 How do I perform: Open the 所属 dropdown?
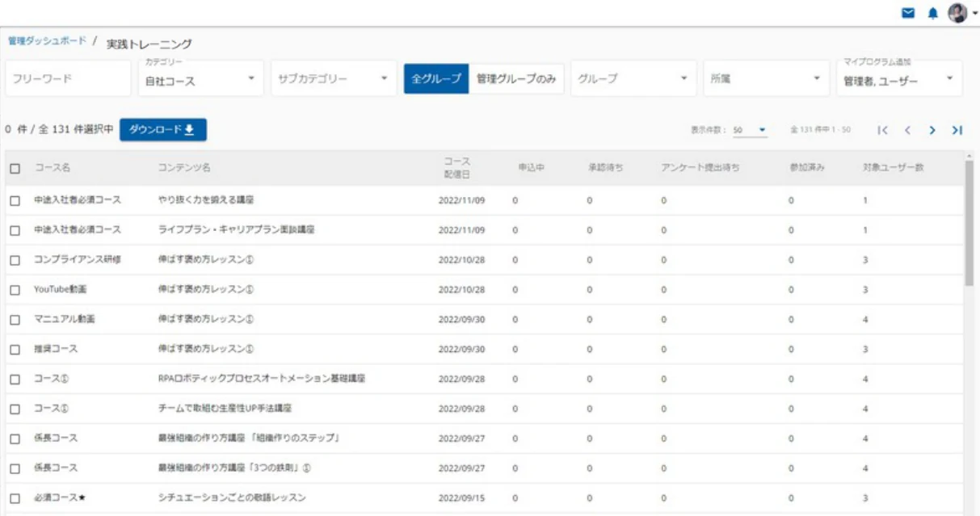766,78
